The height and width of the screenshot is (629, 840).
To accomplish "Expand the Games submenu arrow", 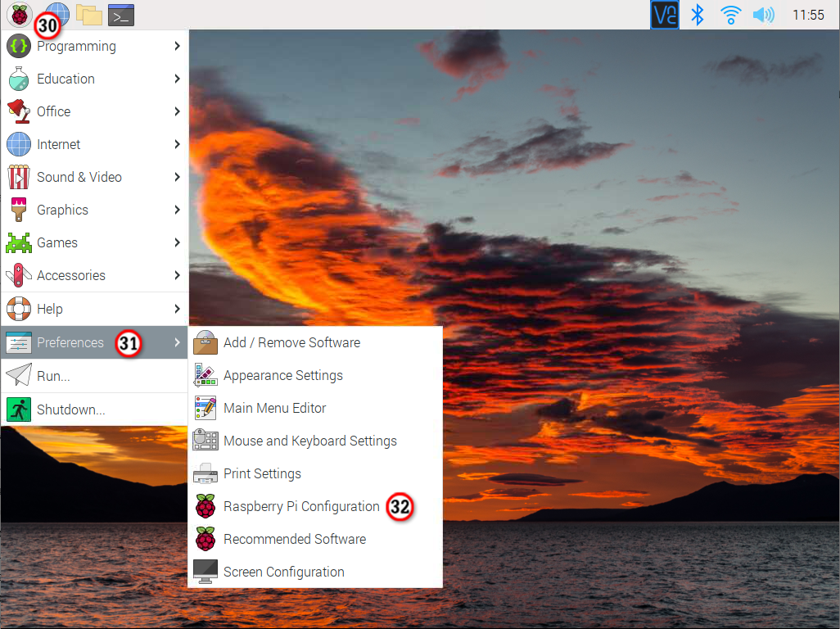I will click(178, 242).
